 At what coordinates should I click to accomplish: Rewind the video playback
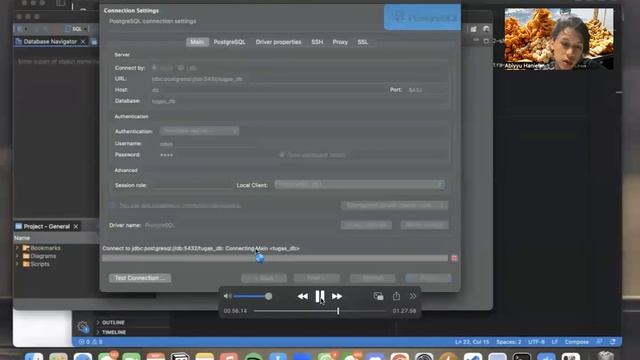pyautogui.click(x=302, y=296)
